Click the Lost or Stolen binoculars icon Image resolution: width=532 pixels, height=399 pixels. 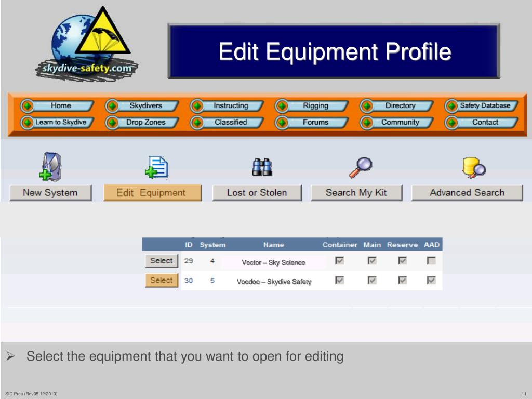[262, 167]
